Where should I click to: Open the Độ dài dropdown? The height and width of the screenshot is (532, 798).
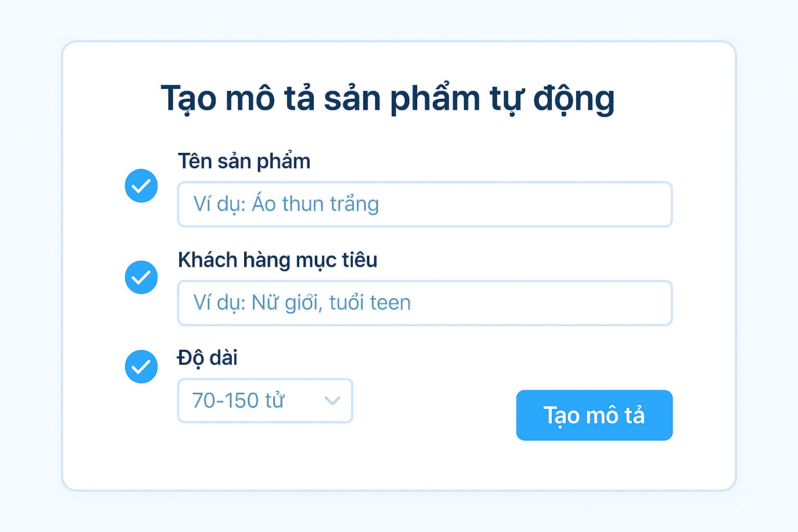tap(265, 401)
